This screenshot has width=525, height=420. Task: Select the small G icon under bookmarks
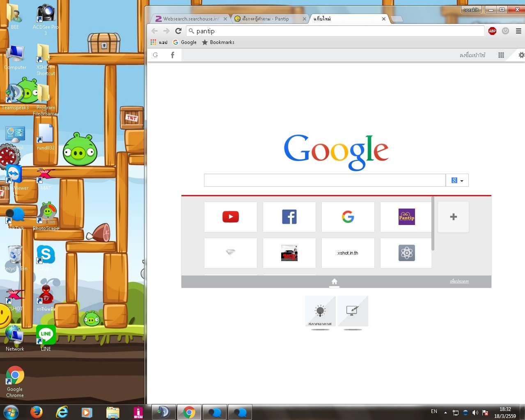point(155,55)
